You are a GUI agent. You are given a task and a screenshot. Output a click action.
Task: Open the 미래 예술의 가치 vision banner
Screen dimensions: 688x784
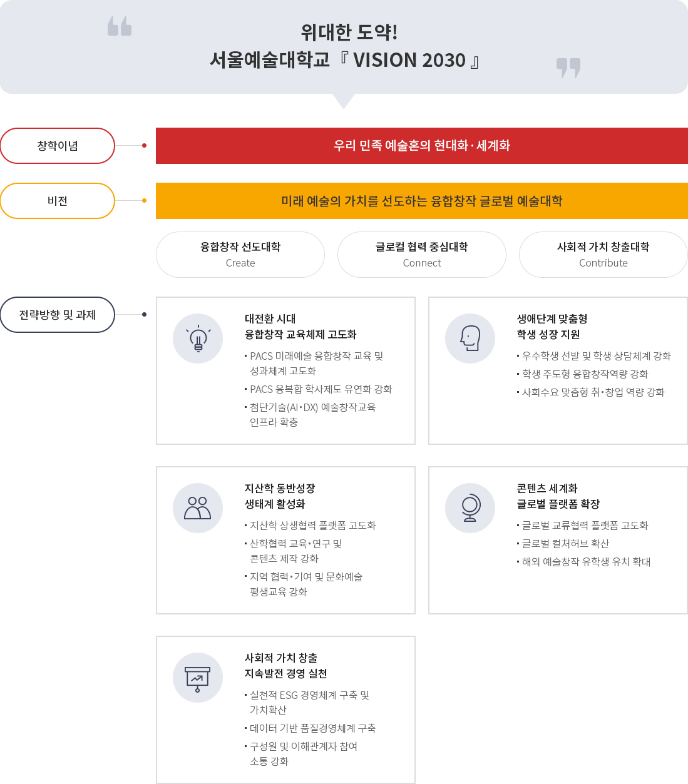[421, 201]
